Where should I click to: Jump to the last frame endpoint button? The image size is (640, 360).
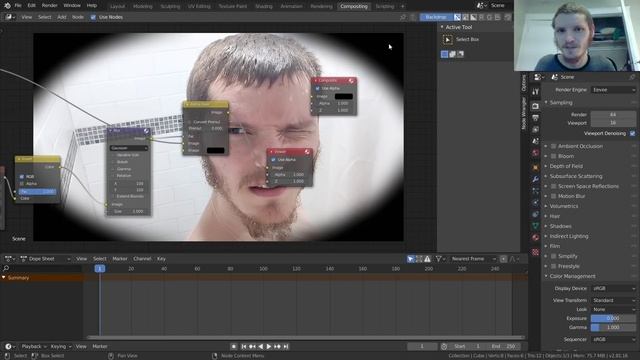click(286, 347)
